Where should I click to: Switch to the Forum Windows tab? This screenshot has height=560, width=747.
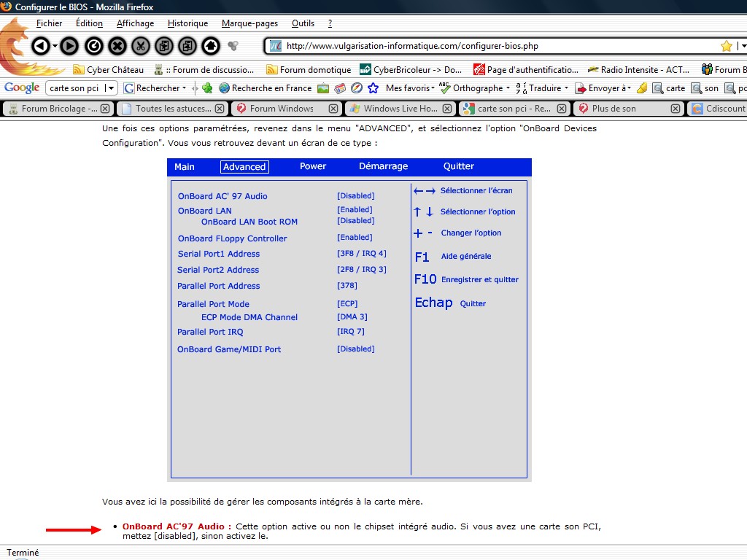[x=282, y=109]
